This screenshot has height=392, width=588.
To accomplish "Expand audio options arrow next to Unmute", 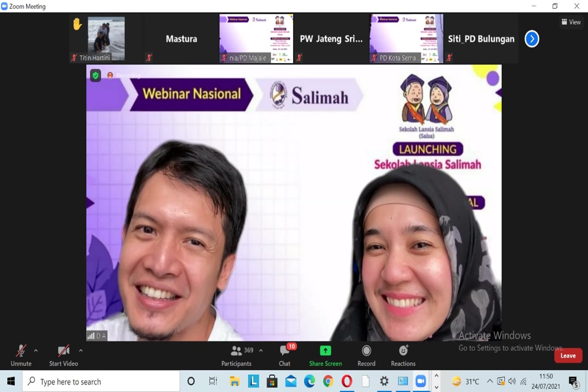I will click(36, 351).
